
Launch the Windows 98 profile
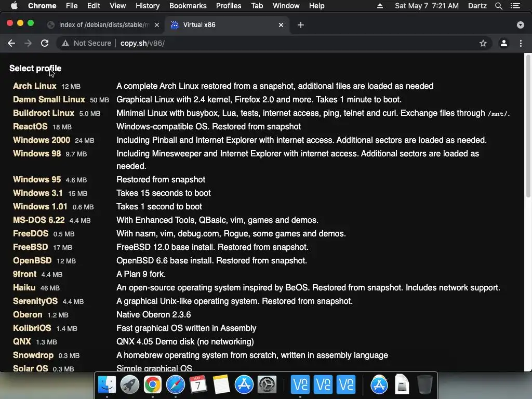[x=37, y=154]
